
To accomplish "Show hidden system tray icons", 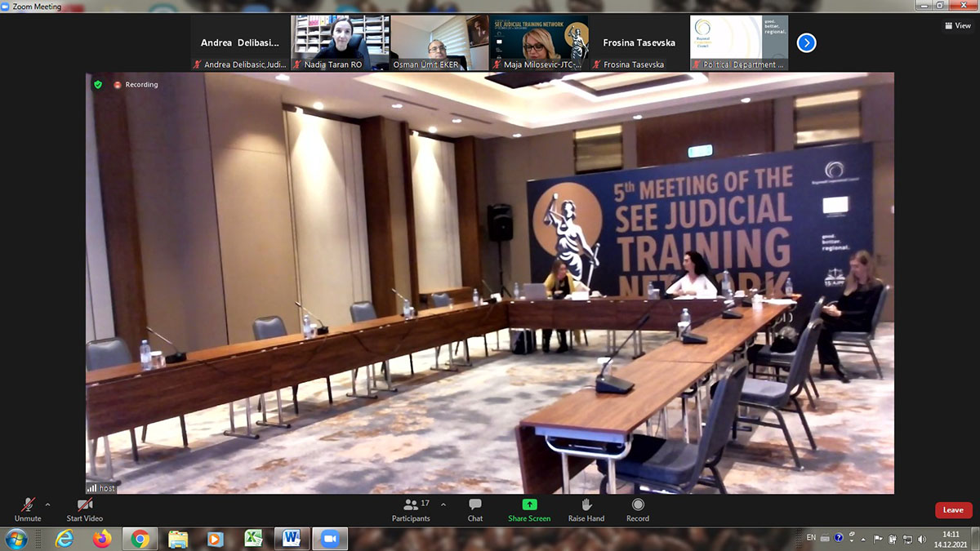I will point(863,540).
